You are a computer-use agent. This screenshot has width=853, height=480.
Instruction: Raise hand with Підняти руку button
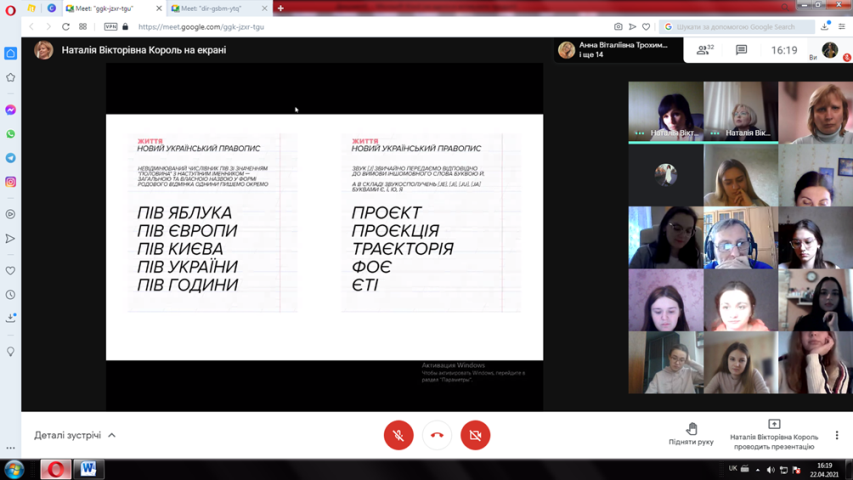tap(691, 434)
